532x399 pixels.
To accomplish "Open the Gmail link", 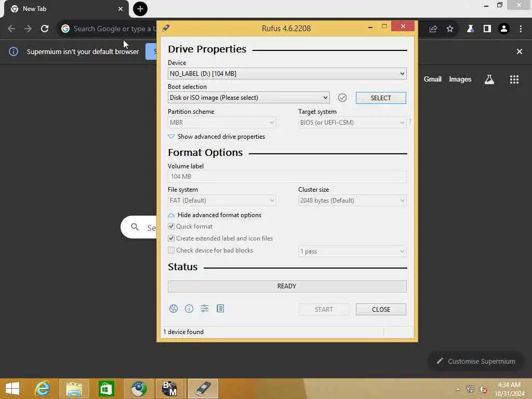I will 433,79.
